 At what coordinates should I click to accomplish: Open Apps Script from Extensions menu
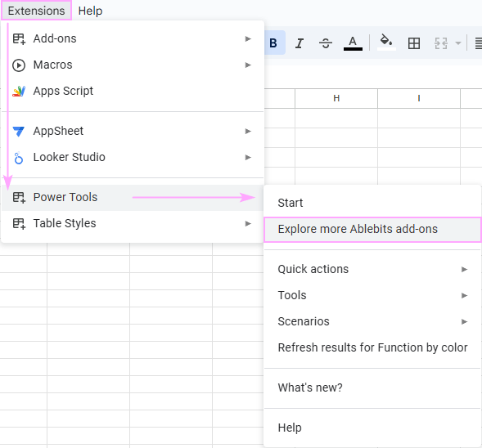click(133, 92)
